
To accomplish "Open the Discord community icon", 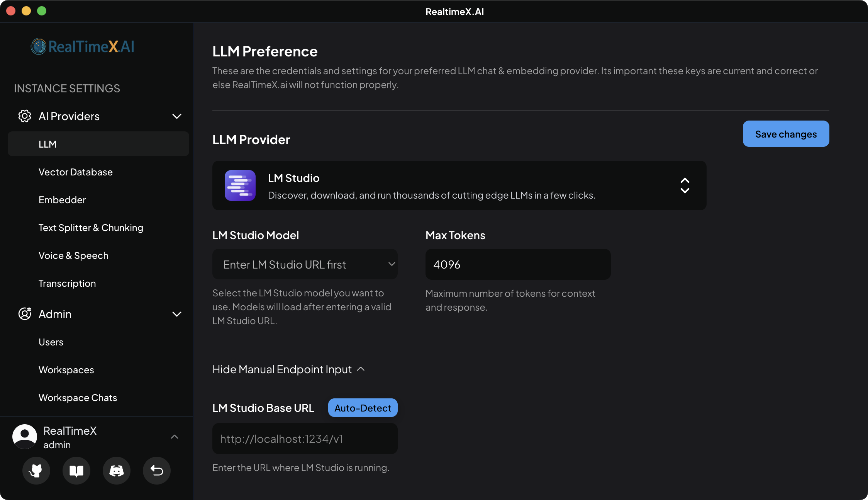I will click(x=116, y=471).
